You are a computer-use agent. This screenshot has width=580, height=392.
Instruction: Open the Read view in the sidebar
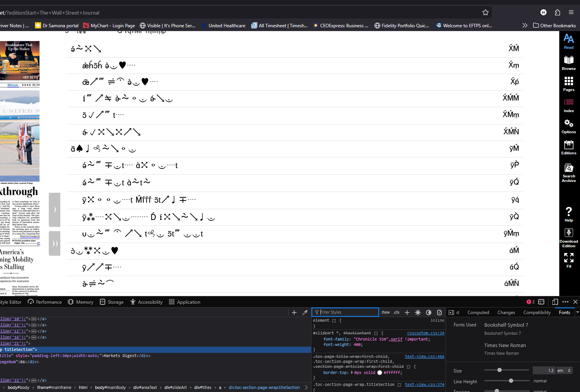point(568,42)
